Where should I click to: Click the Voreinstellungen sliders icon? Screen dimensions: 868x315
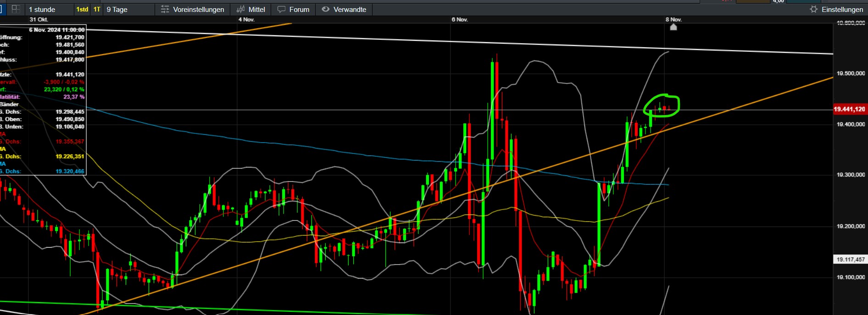[165, 9]
